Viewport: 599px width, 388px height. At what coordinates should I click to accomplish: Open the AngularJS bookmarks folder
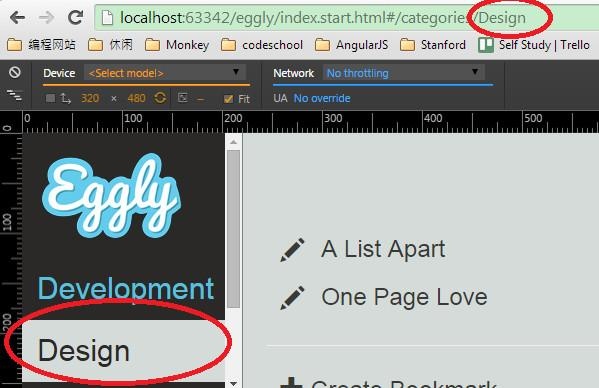(351, 45)
